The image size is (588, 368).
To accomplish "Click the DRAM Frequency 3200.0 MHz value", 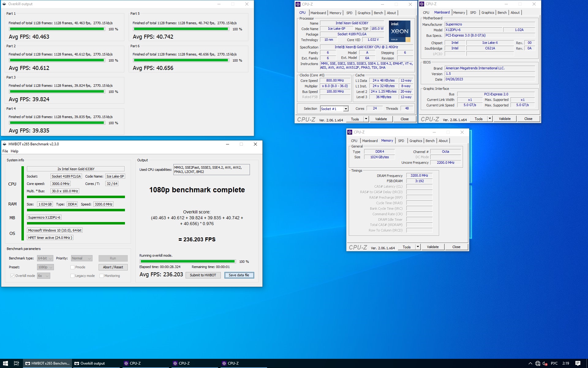I will click(x=419, y=176).
